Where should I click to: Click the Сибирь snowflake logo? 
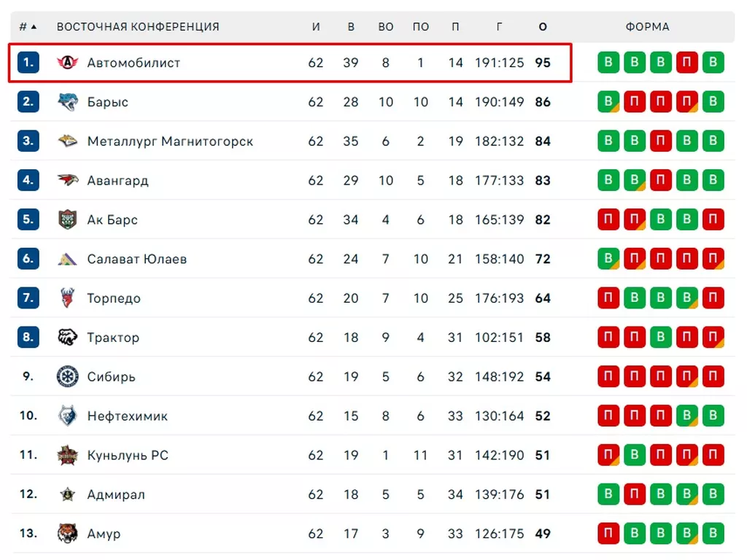(68, 377)
